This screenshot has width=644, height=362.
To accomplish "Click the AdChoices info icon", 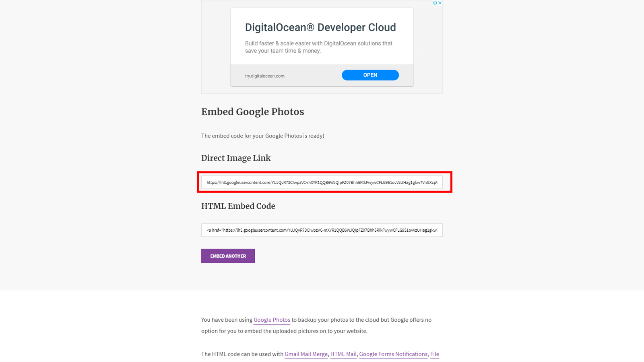I will click(434, 3).
